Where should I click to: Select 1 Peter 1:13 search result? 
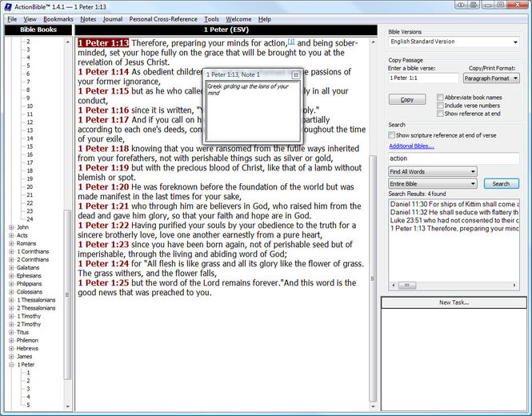pos(454,228)
